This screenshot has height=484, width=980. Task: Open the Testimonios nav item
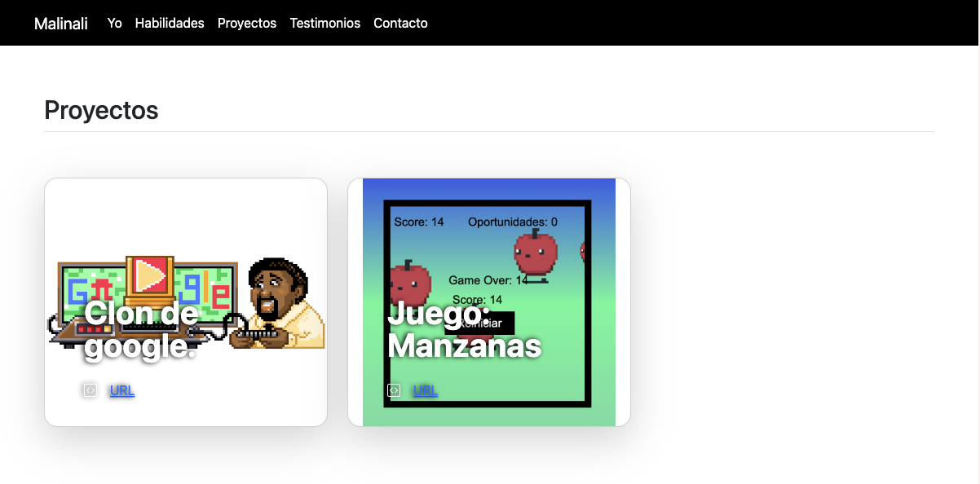click(325, 23)
